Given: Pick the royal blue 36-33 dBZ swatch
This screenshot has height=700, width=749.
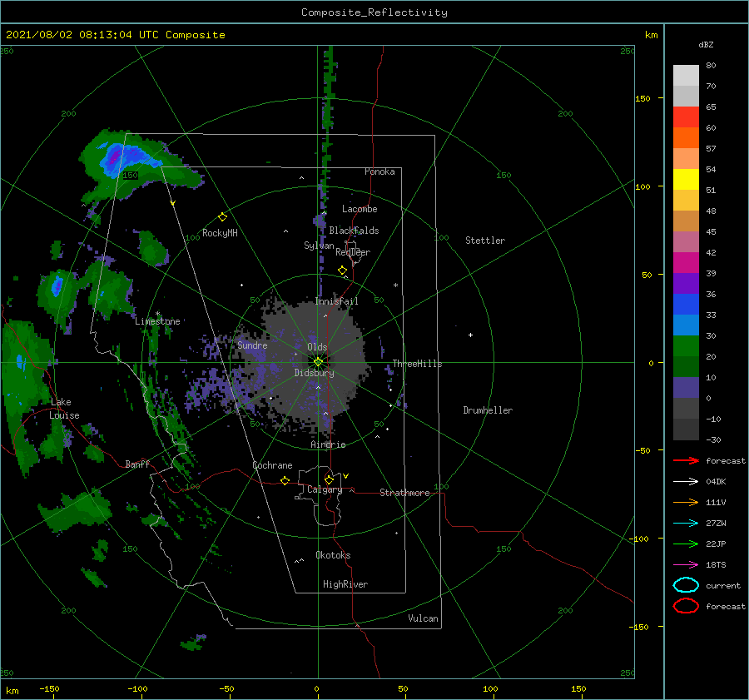Looking at the screenshot, I should point(686,305).
